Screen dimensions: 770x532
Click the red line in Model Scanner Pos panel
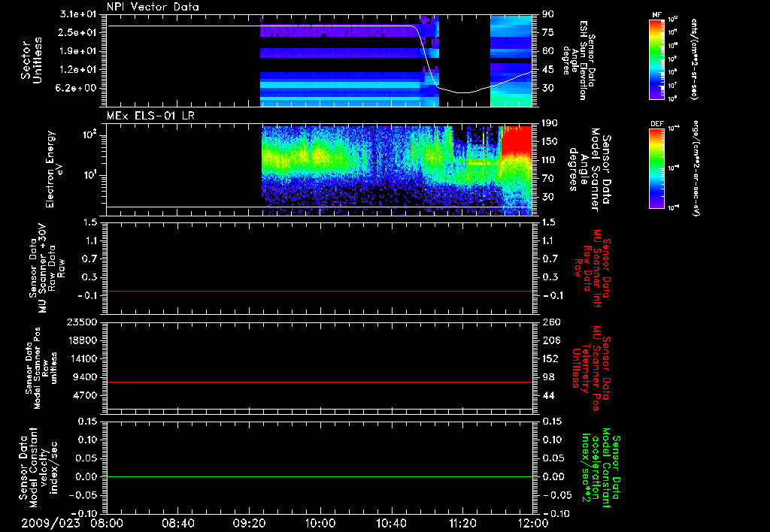tap(320, 382)
